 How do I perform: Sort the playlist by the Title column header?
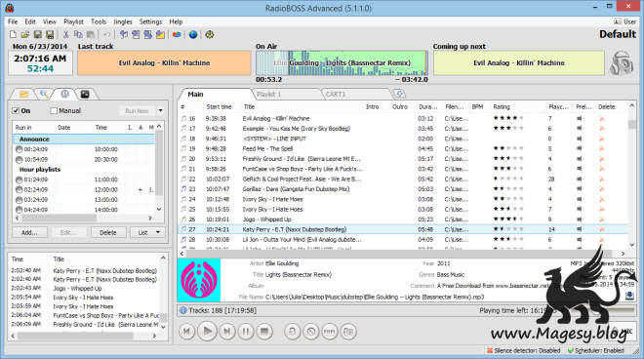click(x=249, y=106)
